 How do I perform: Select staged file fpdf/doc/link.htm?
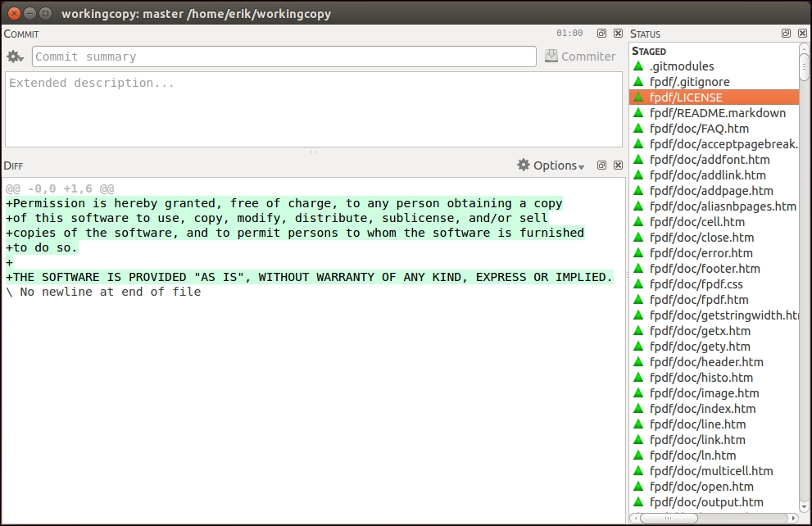[x=714, y=439]
